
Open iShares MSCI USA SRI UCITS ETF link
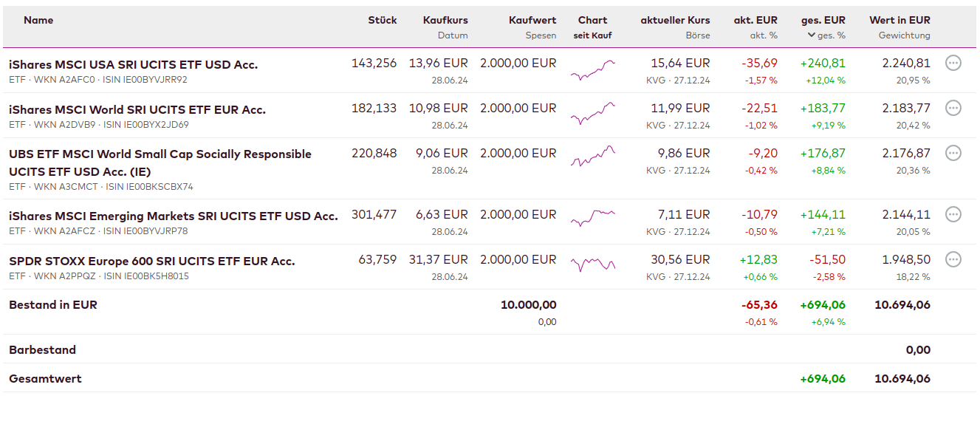pyautogui.click(x=133, y=65)
